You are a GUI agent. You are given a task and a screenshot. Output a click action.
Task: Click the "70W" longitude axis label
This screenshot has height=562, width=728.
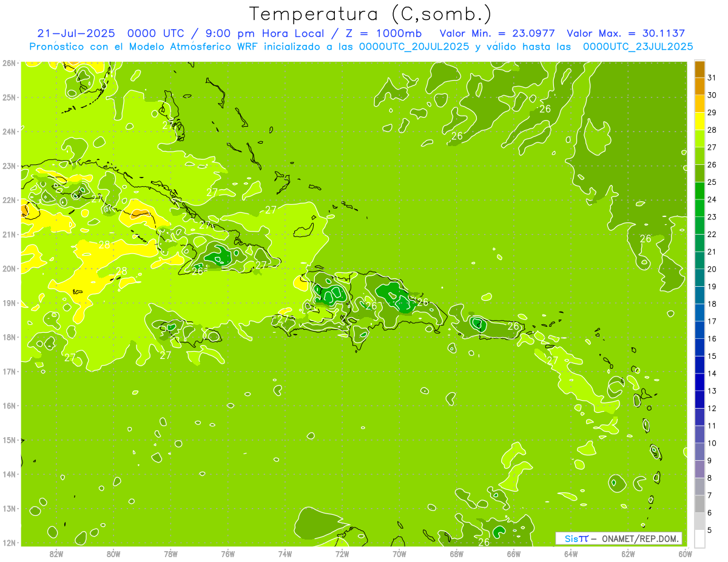(399, 553)
